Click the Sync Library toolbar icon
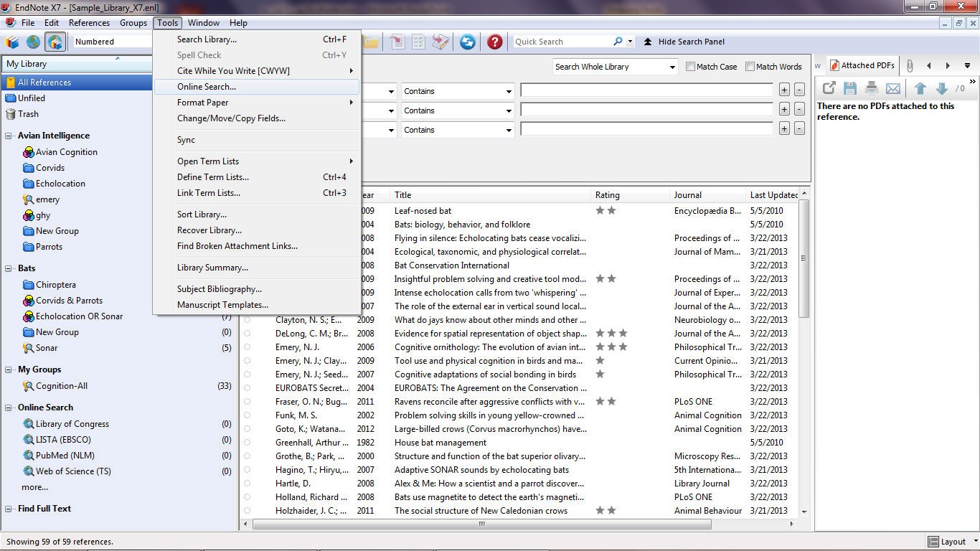 point(468,42)
